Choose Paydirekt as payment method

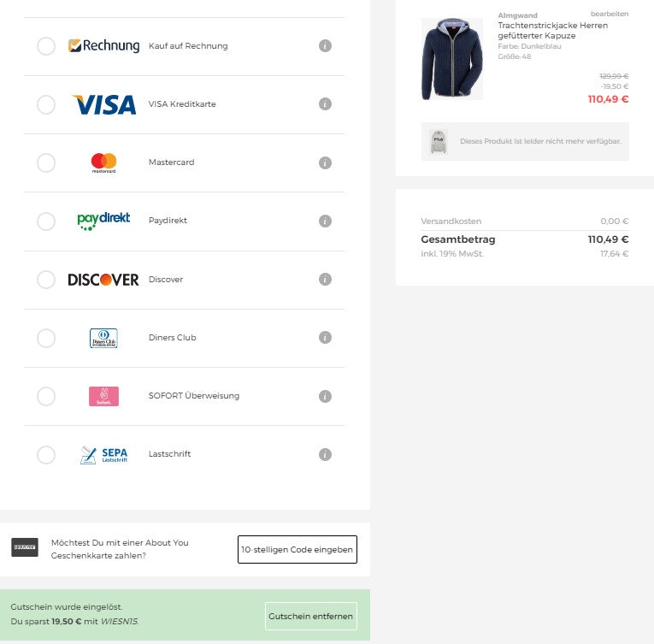click(x=46, y=221)
